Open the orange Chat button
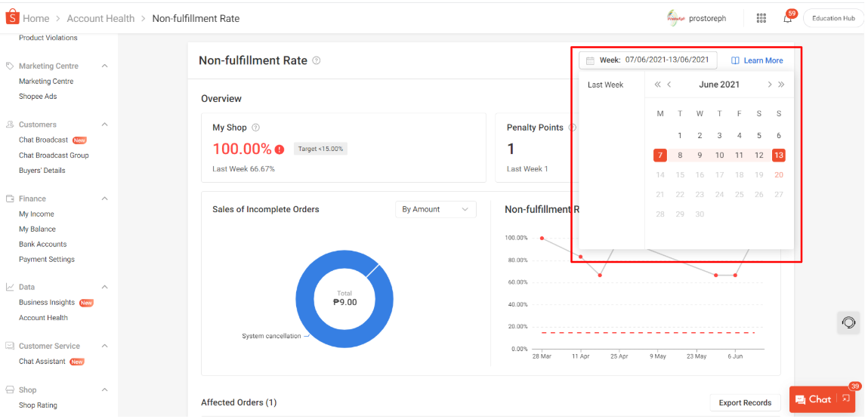Screen dimensions: 868x419 coord(822,399)
